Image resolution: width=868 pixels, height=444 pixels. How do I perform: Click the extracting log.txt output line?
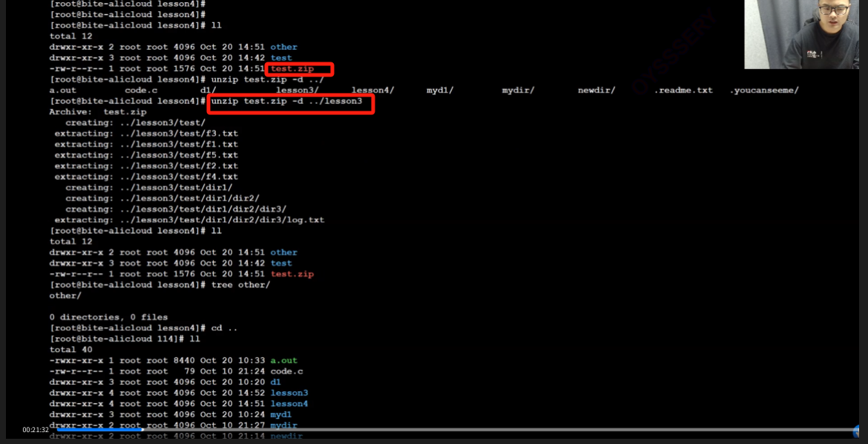pyautogui.click(x=189, y=220)
